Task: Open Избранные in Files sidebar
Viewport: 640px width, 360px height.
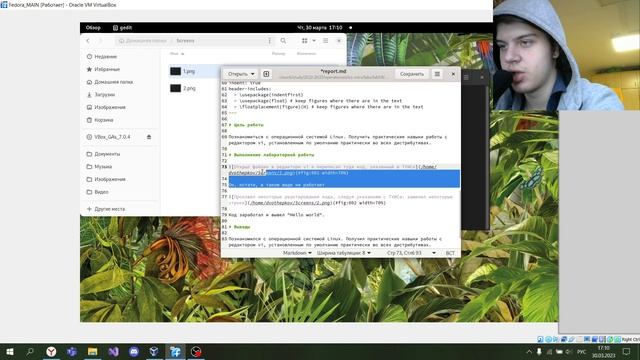Action: [x=107, y=69]
